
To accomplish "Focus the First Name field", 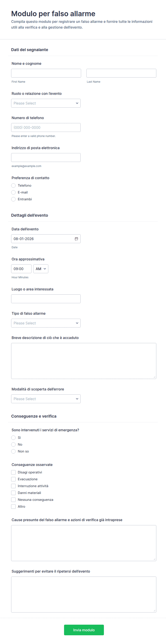I will [x=46, y=73].
